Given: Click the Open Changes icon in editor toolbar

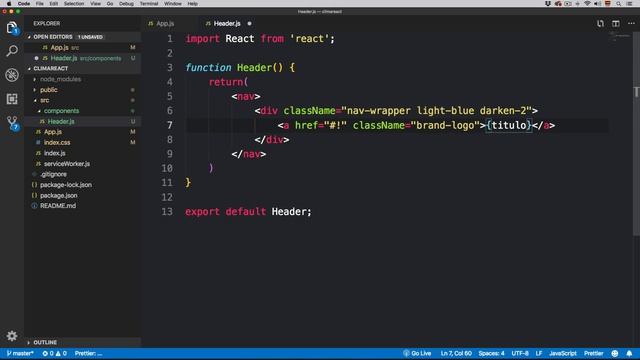Looking at the screenshot, I should click(600, 24).
